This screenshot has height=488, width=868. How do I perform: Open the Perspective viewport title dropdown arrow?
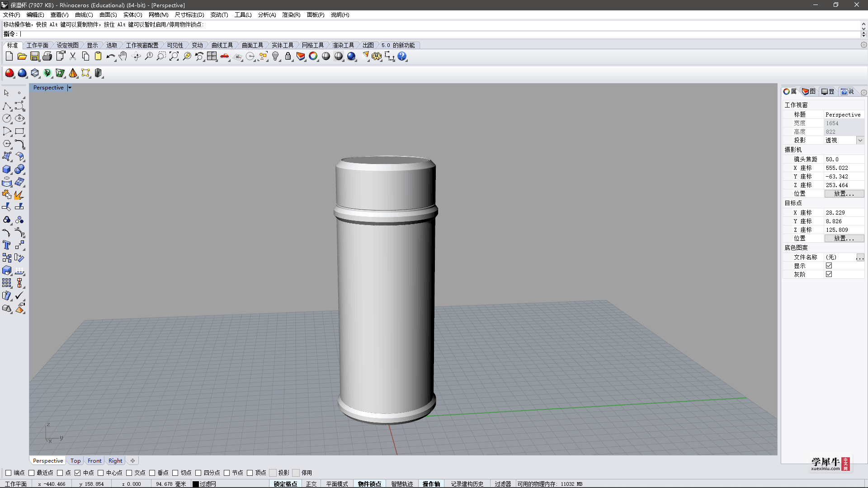pyautogui.click(x=70, y=88)
